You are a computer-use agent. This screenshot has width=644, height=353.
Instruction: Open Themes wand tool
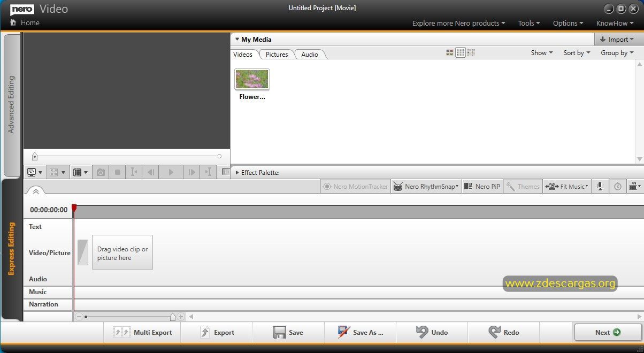pyautogui.click(x=523, y=186)
